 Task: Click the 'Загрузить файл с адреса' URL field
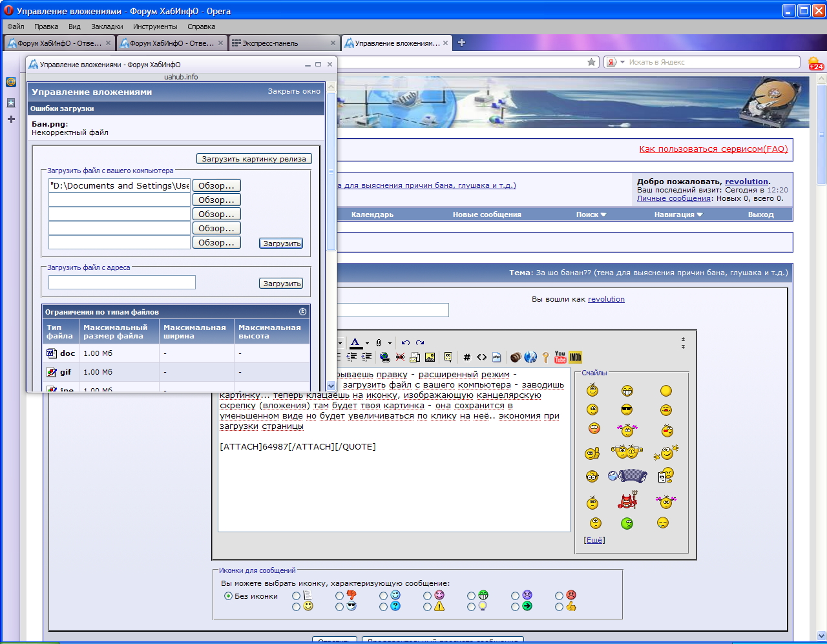point(122,282)
